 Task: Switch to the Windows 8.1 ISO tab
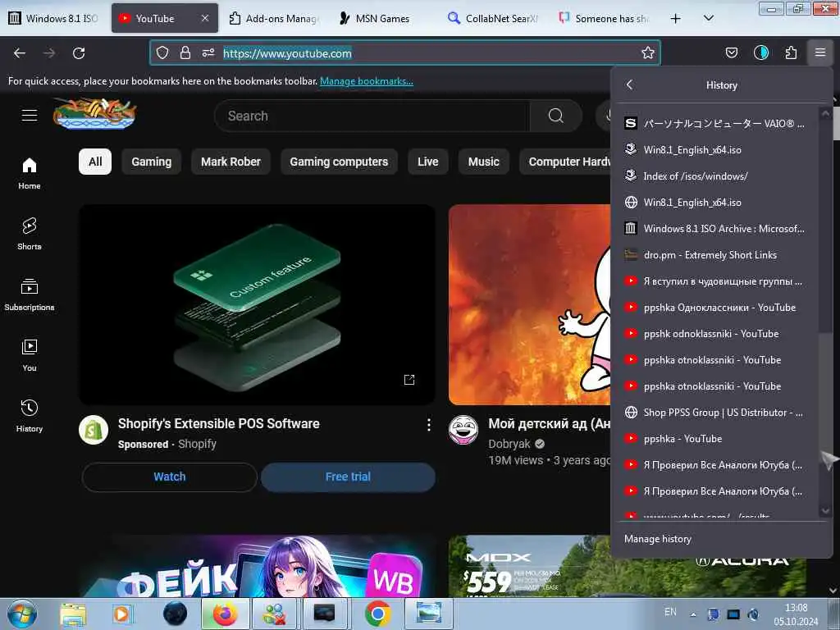tap(55, 18)
